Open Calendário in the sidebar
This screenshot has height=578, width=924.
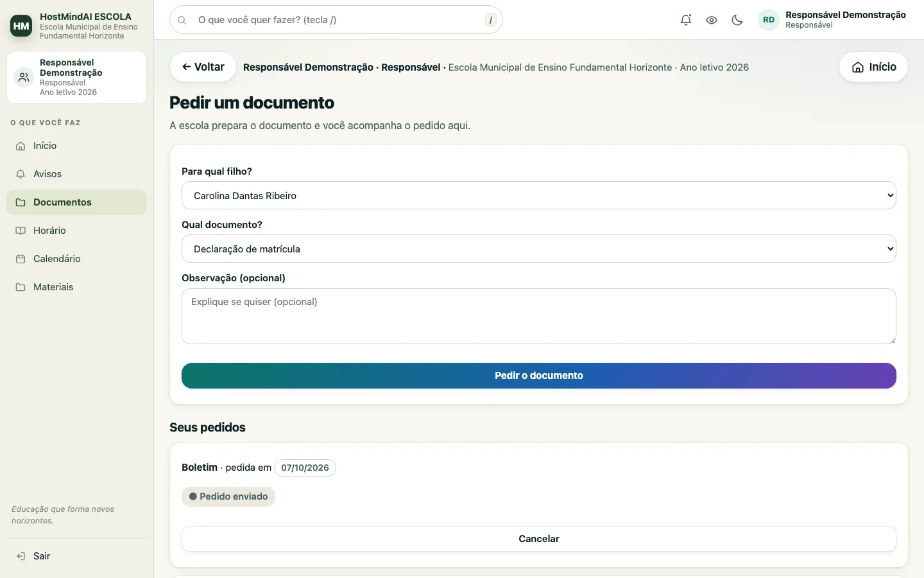76,259
